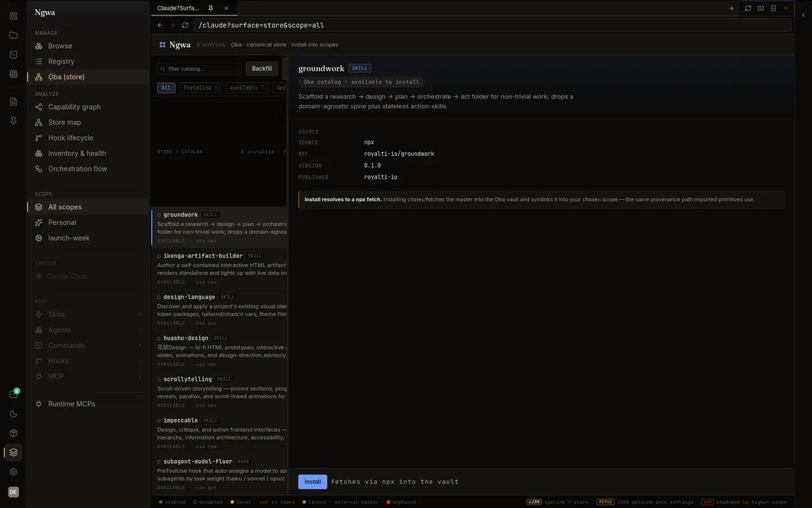This screenshot has width=812, height=508.
Task: Click the Install button
Action: (x=313, y=482)
